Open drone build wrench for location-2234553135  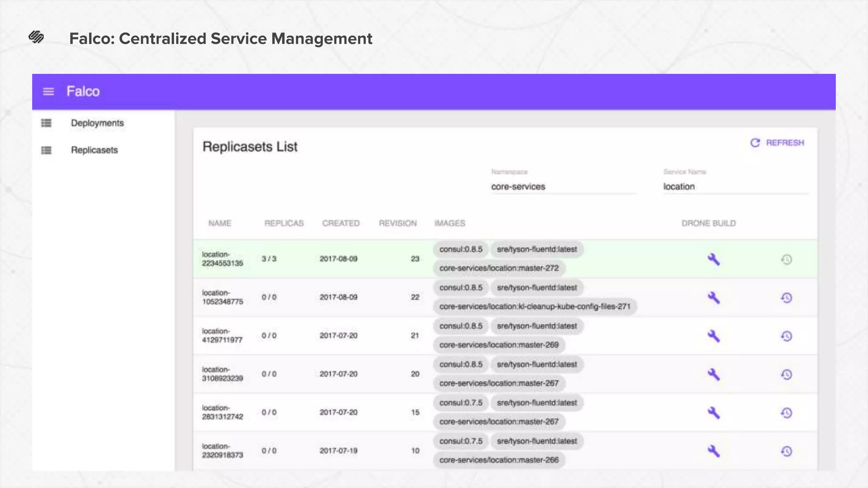[x=713, y=259]
